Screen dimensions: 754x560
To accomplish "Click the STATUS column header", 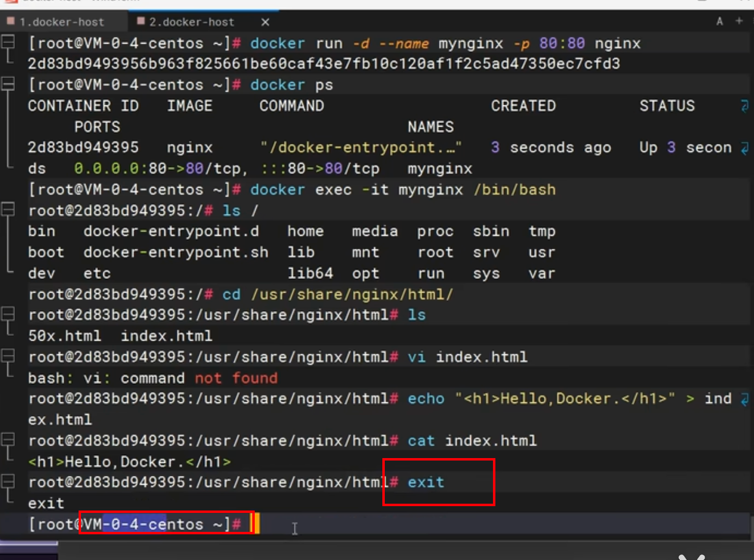I will [x=667, y=106].
